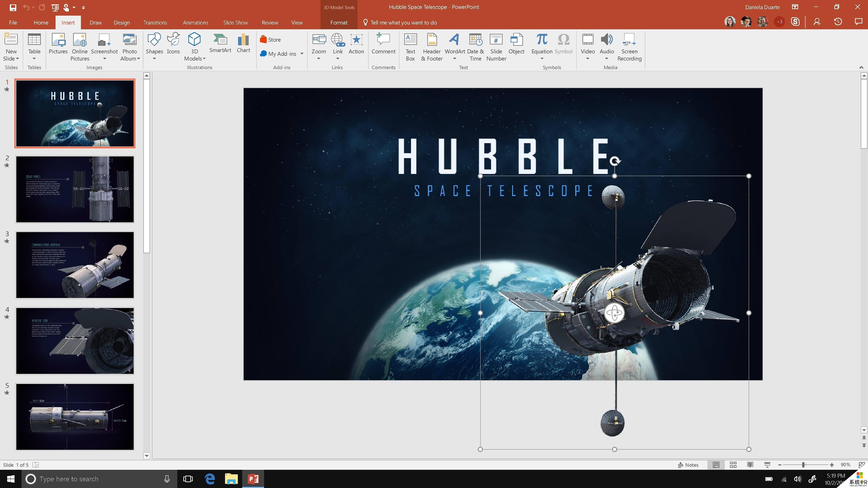
Task: Open File Explorer from taskbar
Action: pos(231,479)
